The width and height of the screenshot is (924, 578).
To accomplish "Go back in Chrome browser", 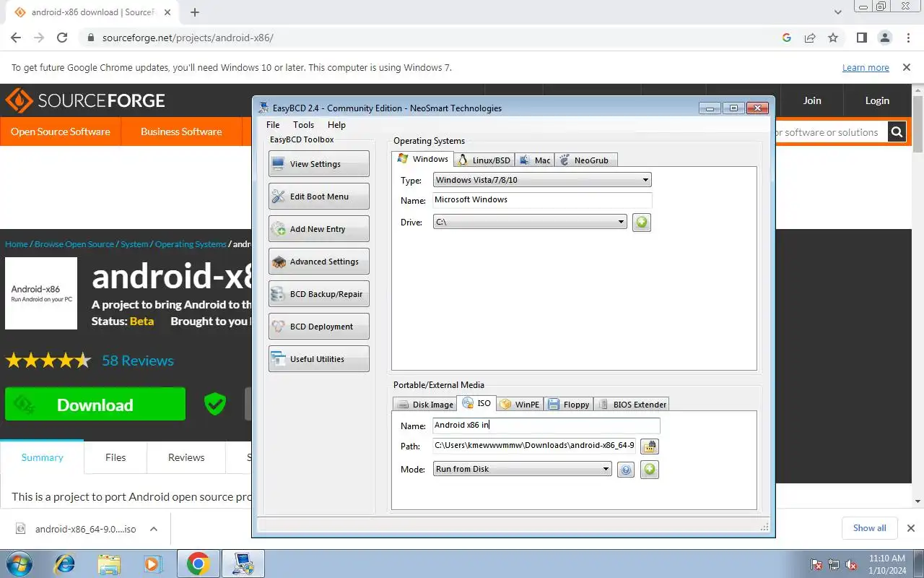I will [16, 38].
